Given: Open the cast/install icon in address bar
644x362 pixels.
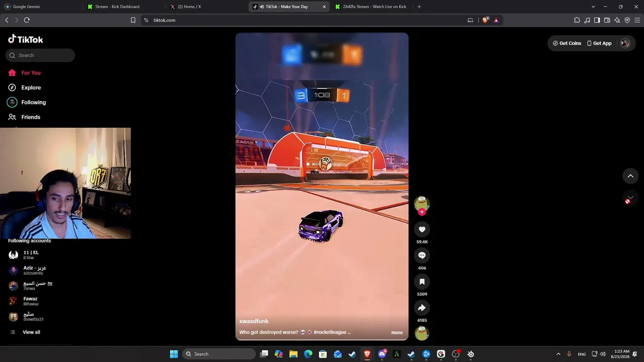Looking at the screenshot, I should click(470, 20).
